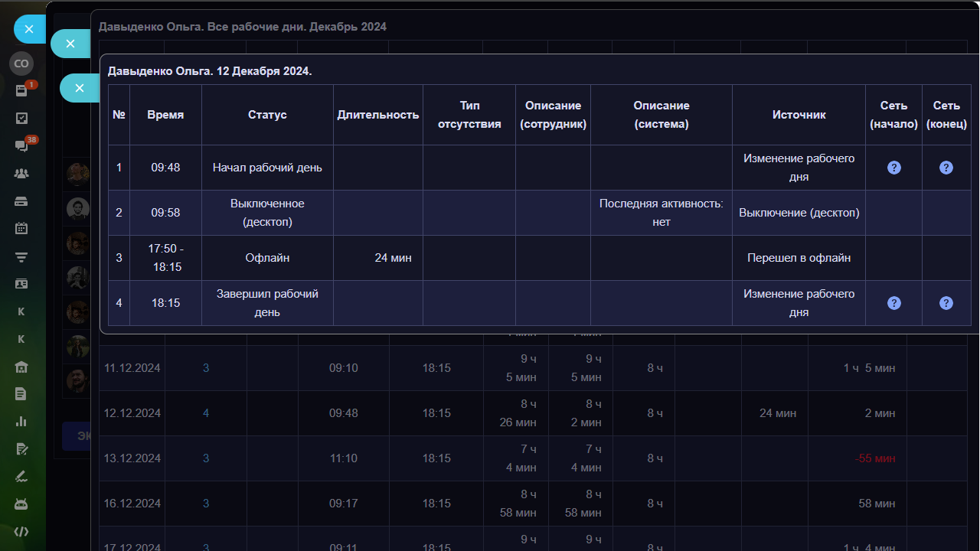This screenshot has width=980, height=551.
Task: Open the entries link 3 for 11.12.2024
Action: [206, 368]
